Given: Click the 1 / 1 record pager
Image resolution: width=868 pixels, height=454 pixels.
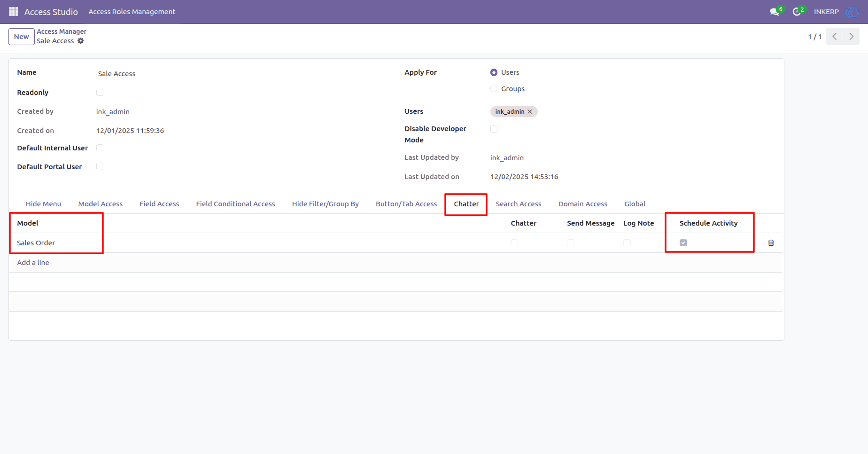Looking at the screenshot, I should pyautogui.click(x=815, y=37).
